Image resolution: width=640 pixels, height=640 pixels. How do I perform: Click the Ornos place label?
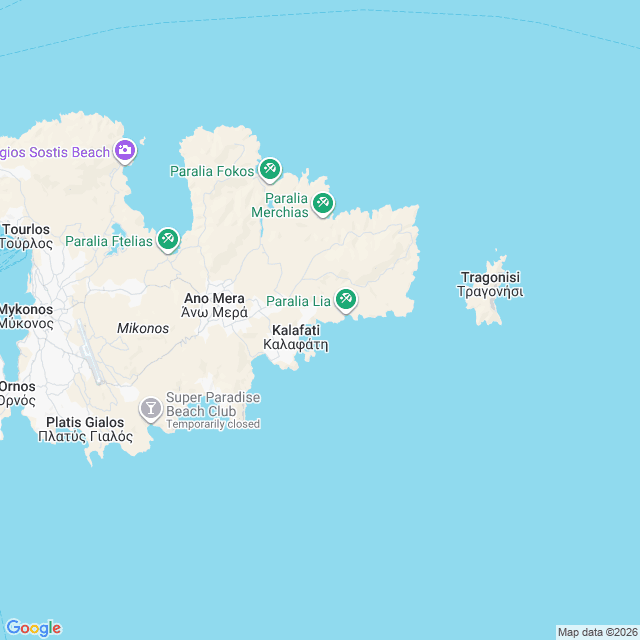click(x=18, y=393)
